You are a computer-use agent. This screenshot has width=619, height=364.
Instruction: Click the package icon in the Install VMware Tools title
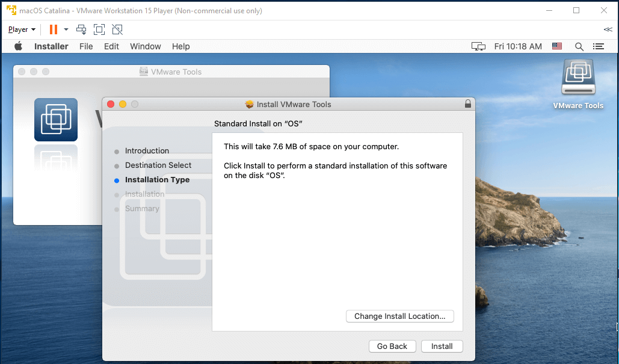tap(249, 104)
